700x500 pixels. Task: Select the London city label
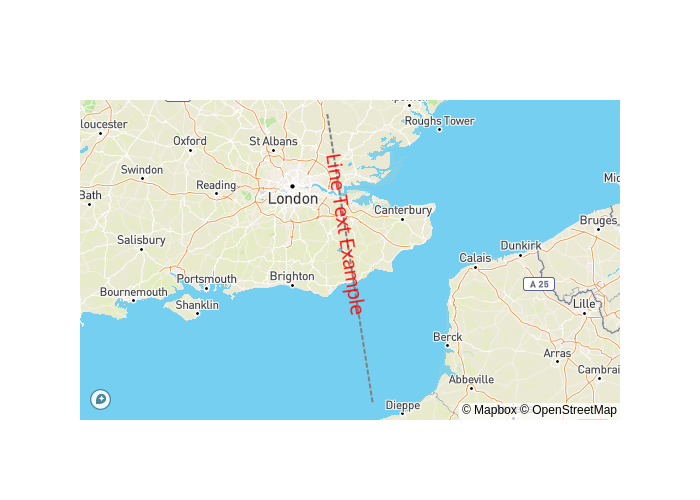(x=293, y=199)
